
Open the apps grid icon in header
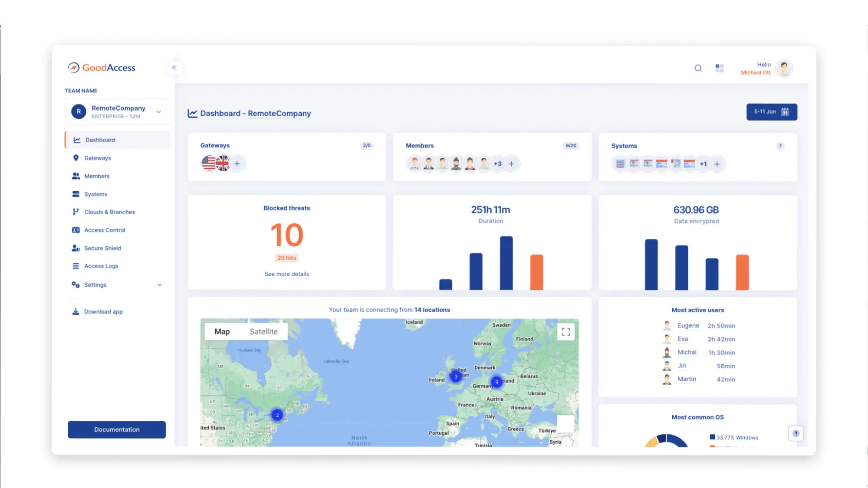tap(720, 69)
